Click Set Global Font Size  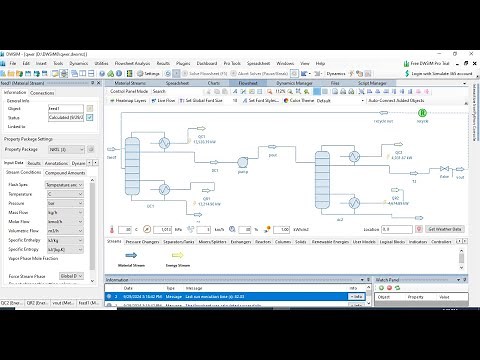201,100
